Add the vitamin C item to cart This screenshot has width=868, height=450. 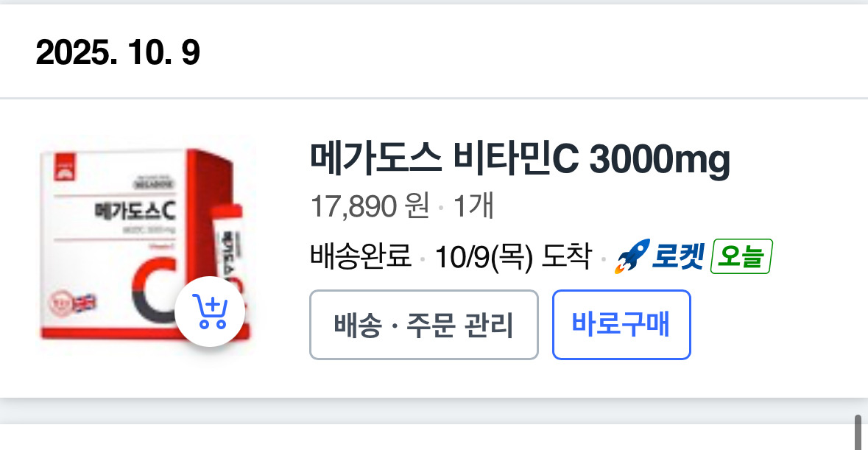tap(210, 312)
